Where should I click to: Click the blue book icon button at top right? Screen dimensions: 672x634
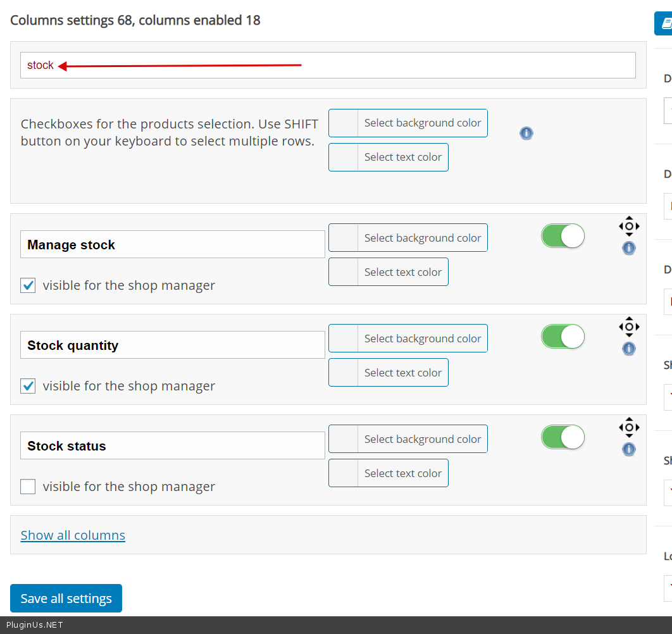[x=664, y=23]
